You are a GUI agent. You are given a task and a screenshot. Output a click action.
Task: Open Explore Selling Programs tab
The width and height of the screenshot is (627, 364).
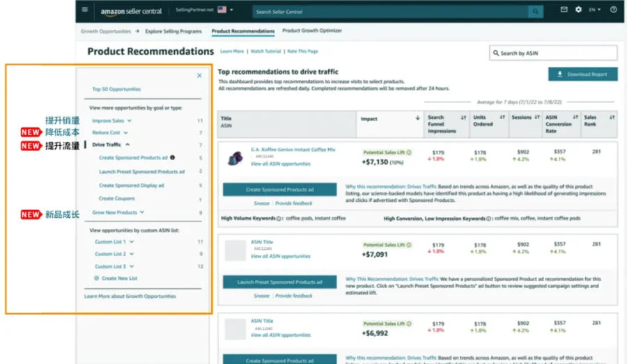click(173, 31)
